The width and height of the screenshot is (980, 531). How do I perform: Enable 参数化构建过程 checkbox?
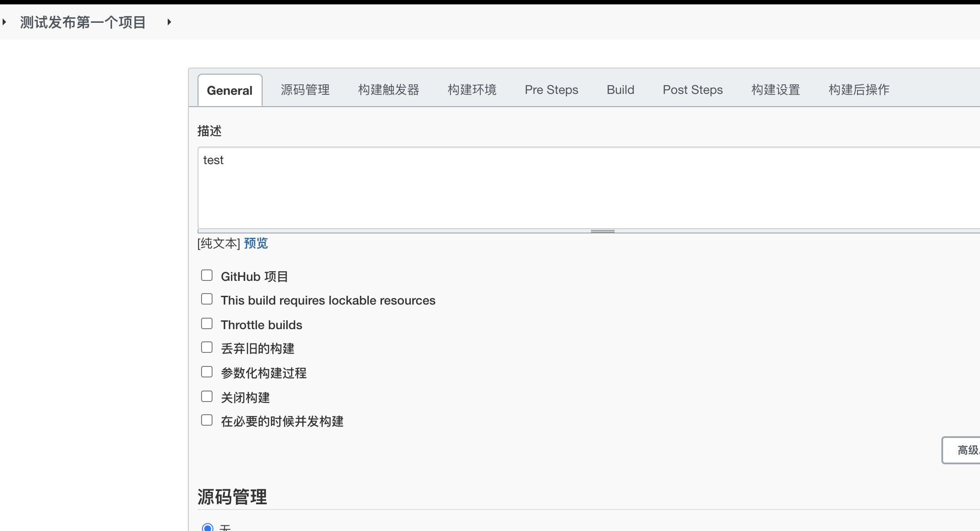(207, 372)
